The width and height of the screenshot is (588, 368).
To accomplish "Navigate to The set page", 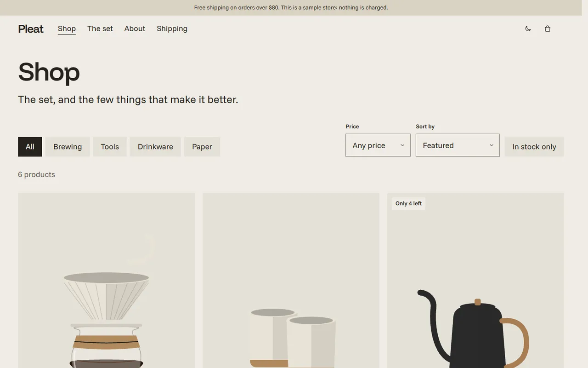I will tap(100, 29).
